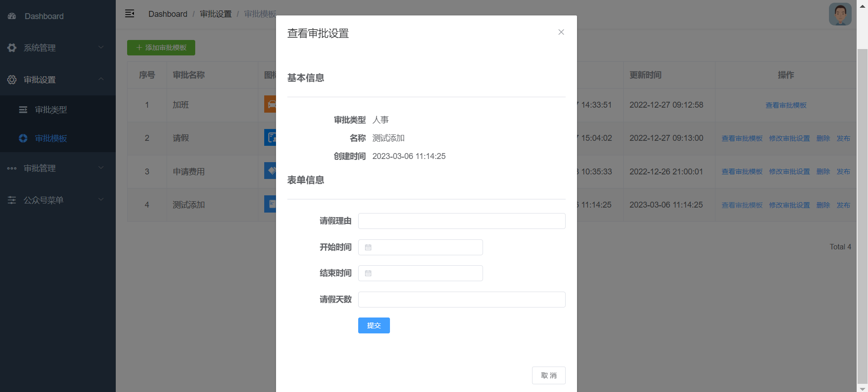Image resolution: width=868 pixels, height=392 pixels.
Task: Expand the 公众号菜单 chevron
Action: click(x=101, y=199)
